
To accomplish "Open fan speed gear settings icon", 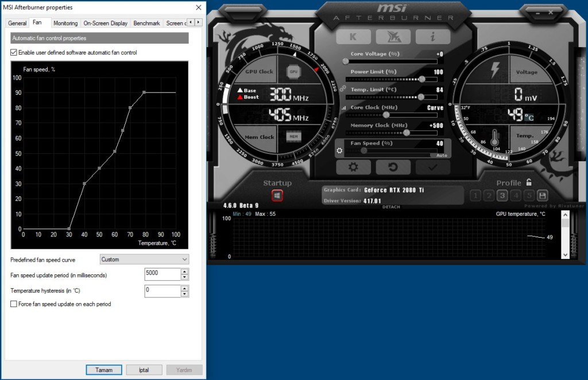I will (x=339, y=150).
